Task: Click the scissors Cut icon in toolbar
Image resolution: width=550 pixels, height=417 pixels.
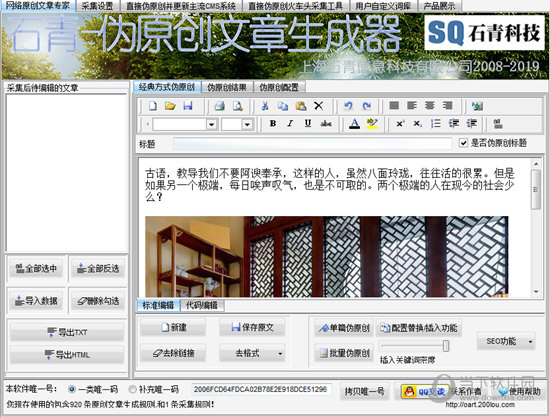Action: click(x=265, y=106)
